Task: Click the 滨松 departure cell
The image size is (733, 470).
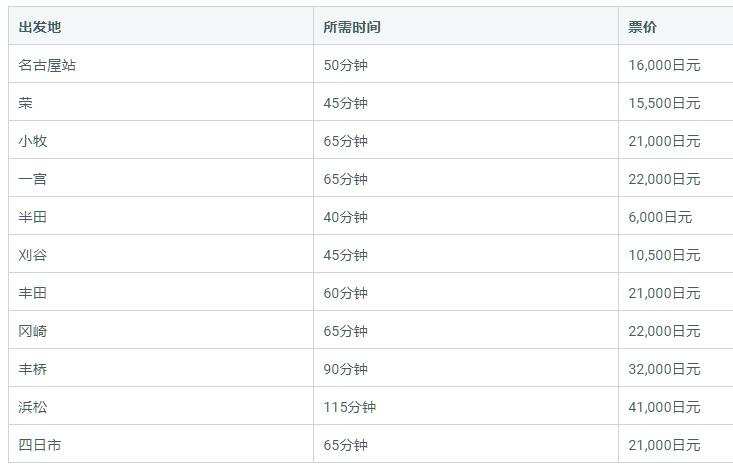Action: (x=33, y=407)
